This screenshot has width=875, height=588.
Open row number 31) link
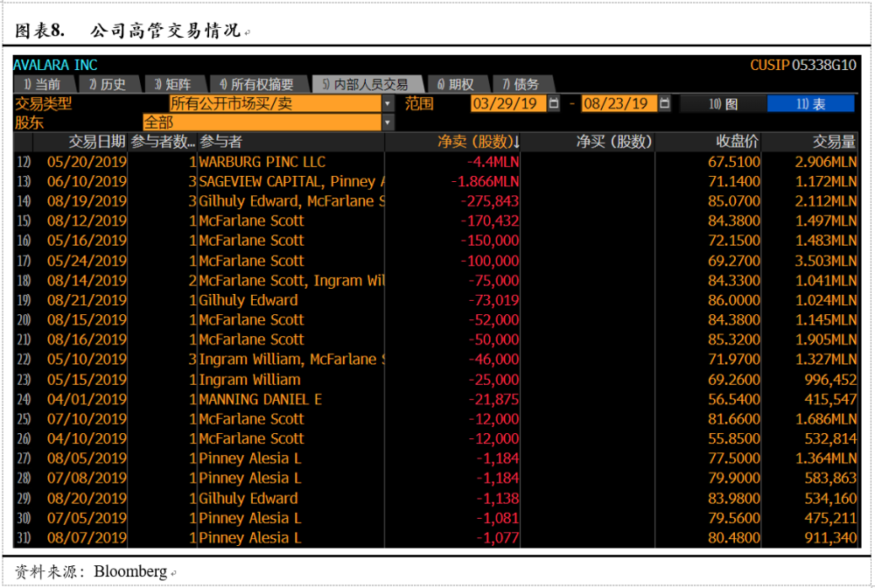(24, 538)
